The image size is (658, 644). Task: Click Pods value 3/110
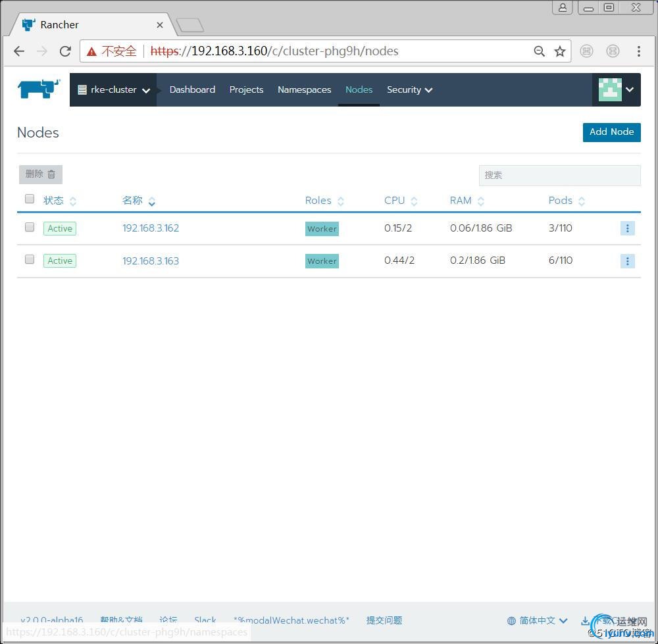point(560,228)
